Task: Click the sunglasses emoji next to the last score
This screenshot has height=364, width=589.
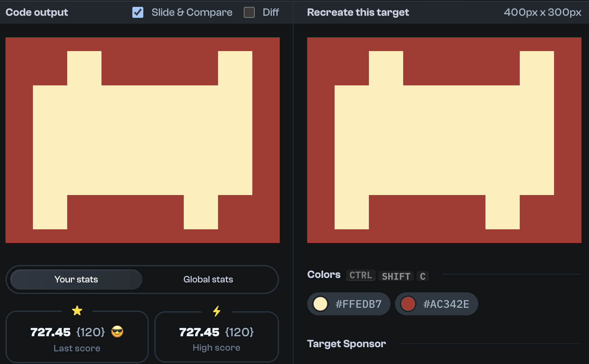Action: pyautogui.click(x=117, y=332)
